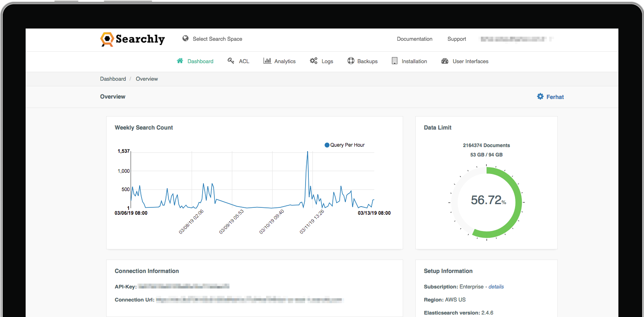
Task: Click the 53 GB / 94 GB text
Action: [486, 155]
